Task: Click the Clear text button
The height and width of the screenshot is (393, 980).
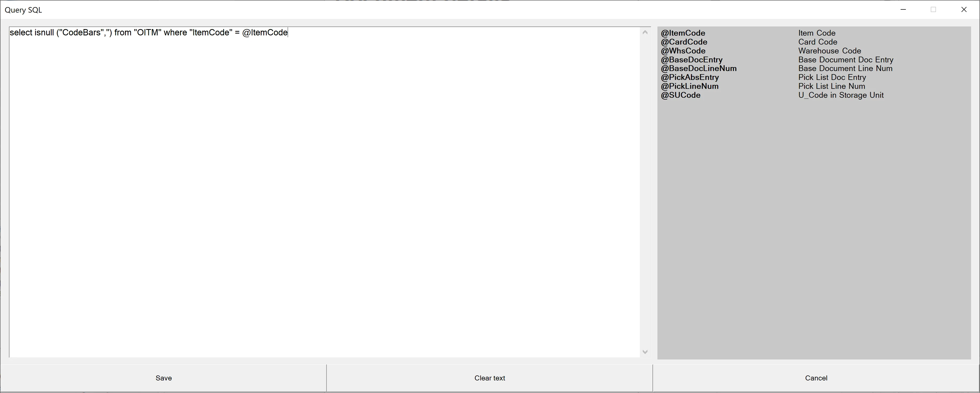Action: pyautogui.click(x=490, y=378)
